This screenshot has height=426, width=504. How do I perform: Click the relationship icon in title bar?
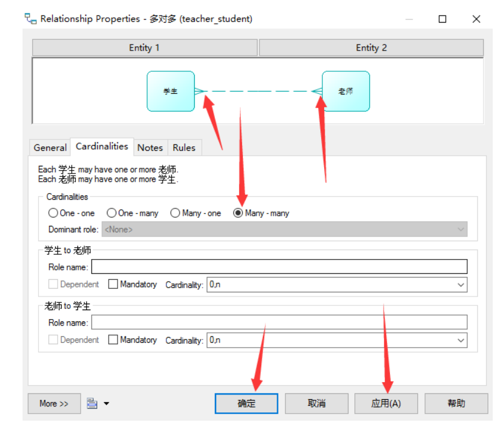[x=30, y=19]
